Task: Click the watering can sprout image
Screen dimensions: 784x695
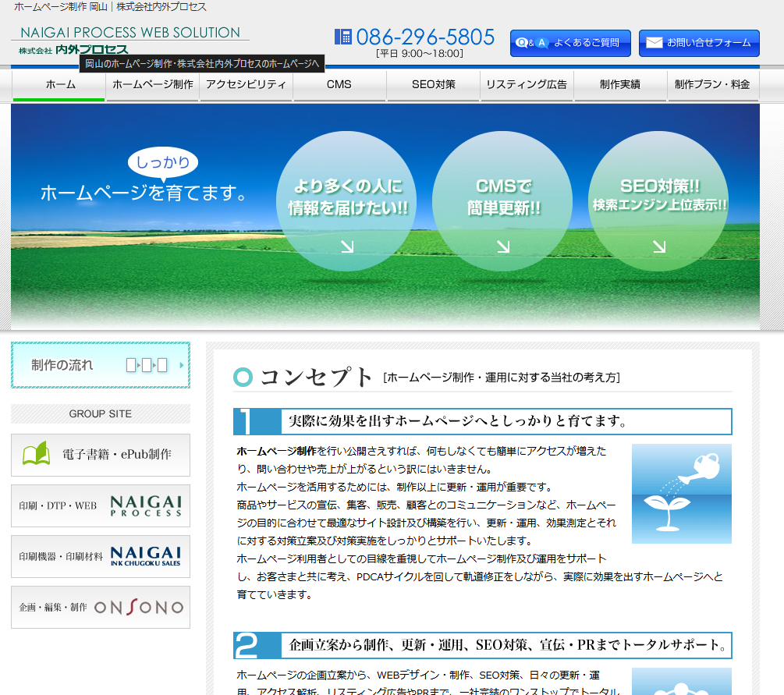Action: tap(681, 493)
